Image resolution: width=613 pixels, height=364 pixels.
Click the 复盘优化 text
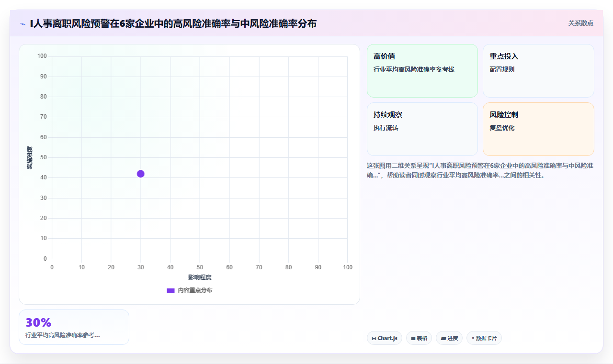pos(502,128)
